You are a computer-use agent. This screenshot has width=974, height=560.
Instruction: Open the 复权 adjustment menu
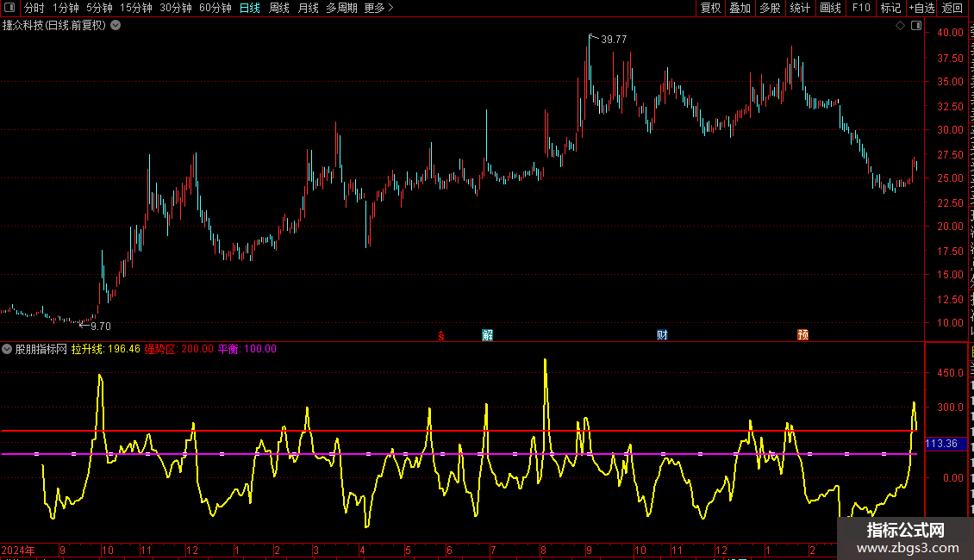pyautogui.click(x=710, y=8)
